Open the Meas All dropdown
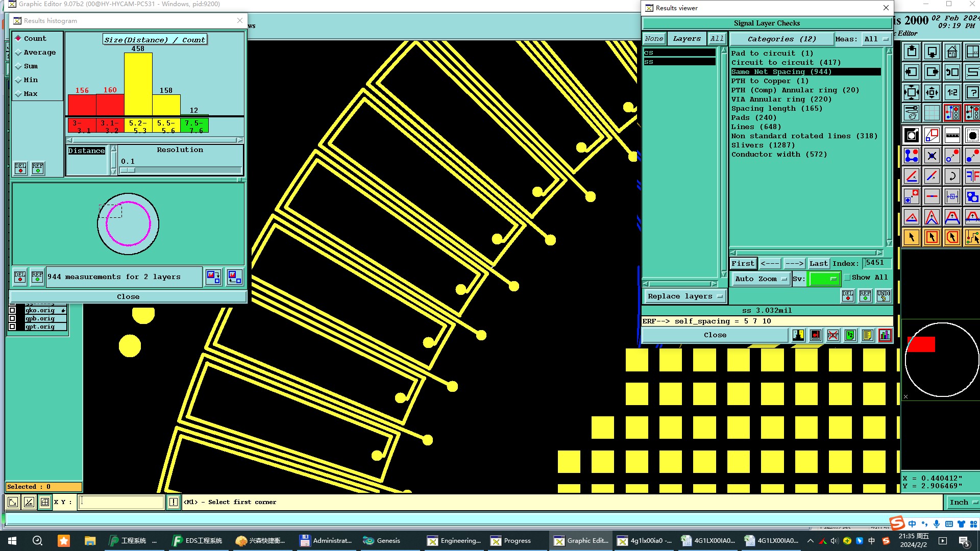 coord(876,39)
